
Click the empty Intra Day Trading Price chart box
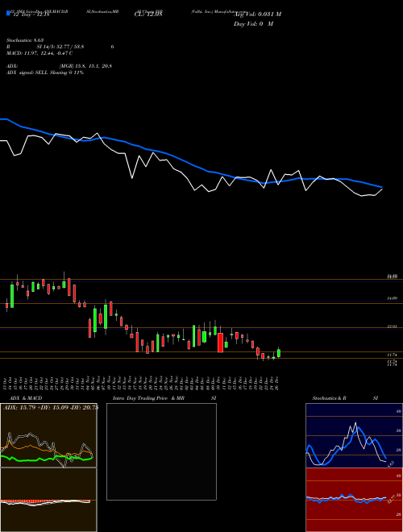click(161, 451)
